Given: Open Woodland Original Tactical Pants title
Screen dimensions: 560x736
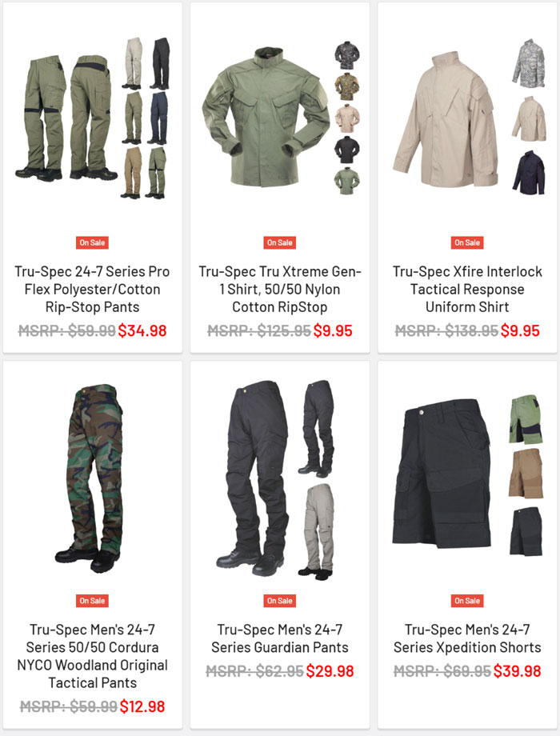Looking at the screenshot, I should coord(92,656).
